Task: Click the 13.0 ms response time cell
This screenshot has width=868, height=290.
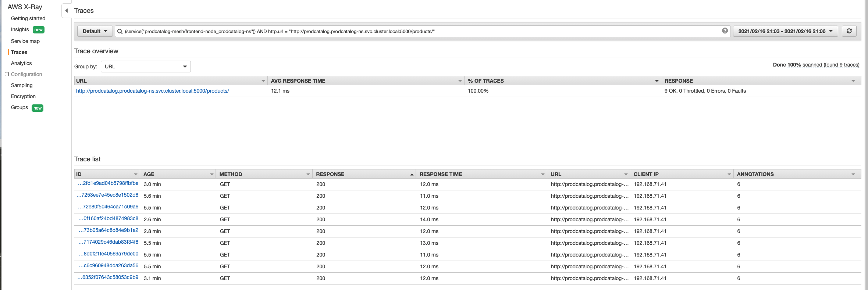Action: pyautogui.click(x=429, y=243)
